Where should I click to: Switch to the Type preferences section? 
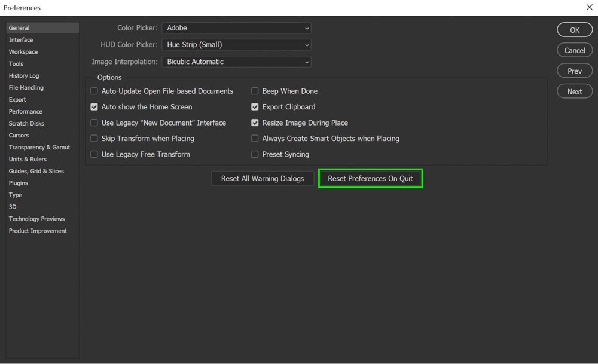pos(15,195)
